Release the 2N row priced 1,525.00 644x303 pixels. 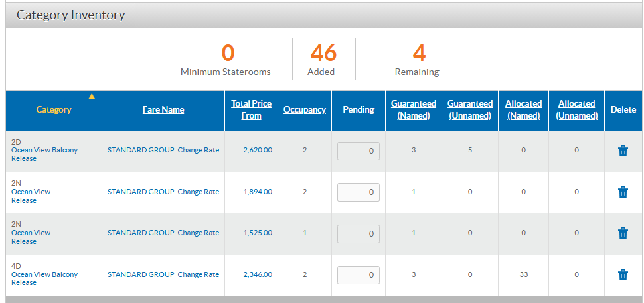coord(24,241)
